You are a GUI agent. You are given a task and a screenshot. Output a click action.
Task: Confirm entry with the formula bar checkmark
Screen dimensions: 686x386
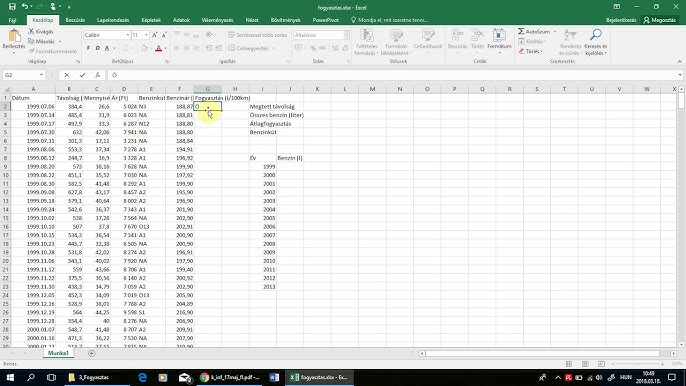pos(82,75)
